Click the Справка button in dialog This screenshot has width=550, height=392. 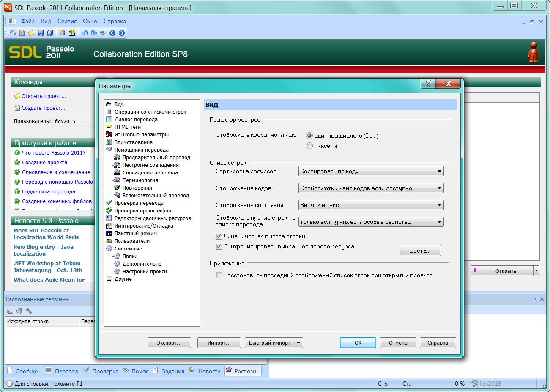438,343
